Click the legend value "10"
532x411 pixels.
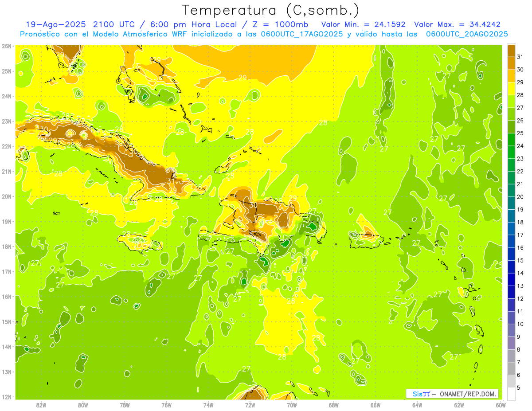click(520, 324)
